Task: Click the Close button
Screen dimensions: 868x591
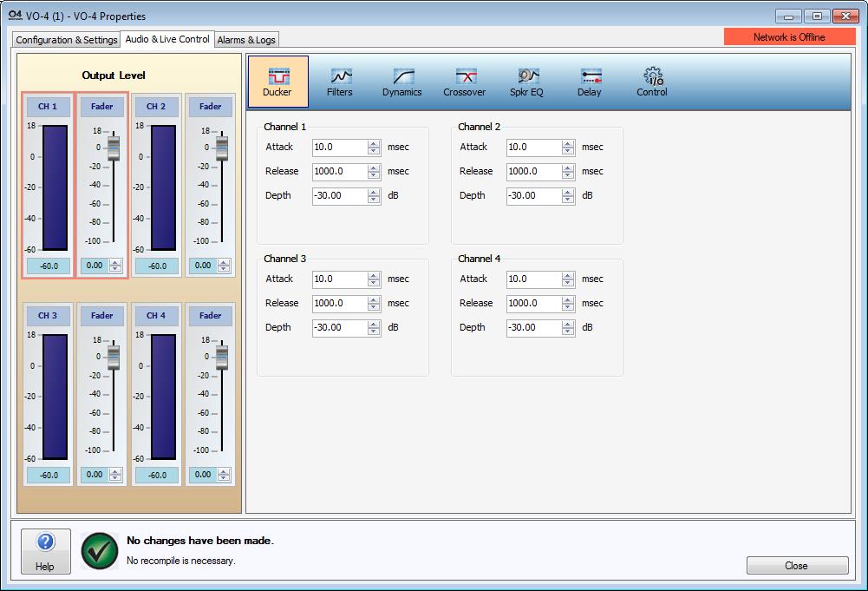Action: tap(797, 566)
